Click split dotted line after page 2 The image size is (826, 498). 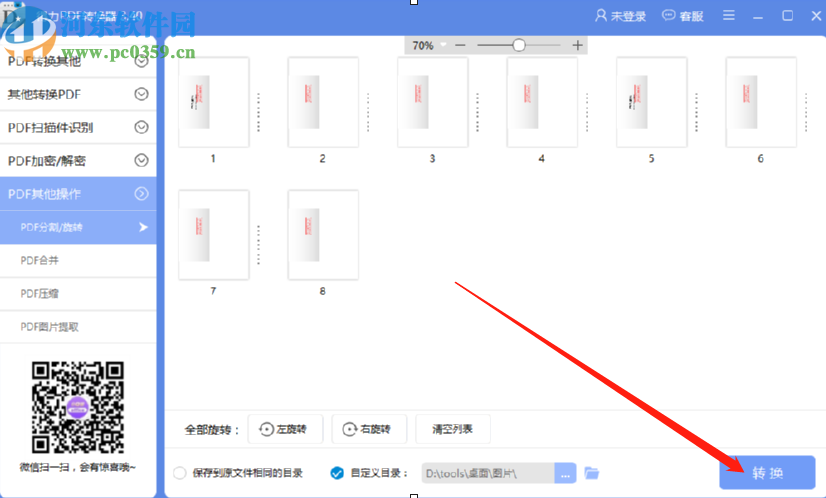tap(368, 112)
